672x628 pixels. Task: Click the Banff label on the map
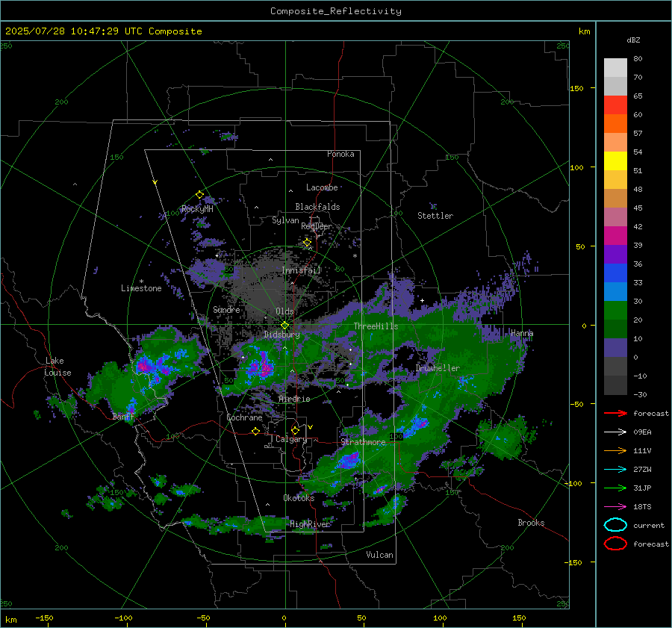point(123,416)
